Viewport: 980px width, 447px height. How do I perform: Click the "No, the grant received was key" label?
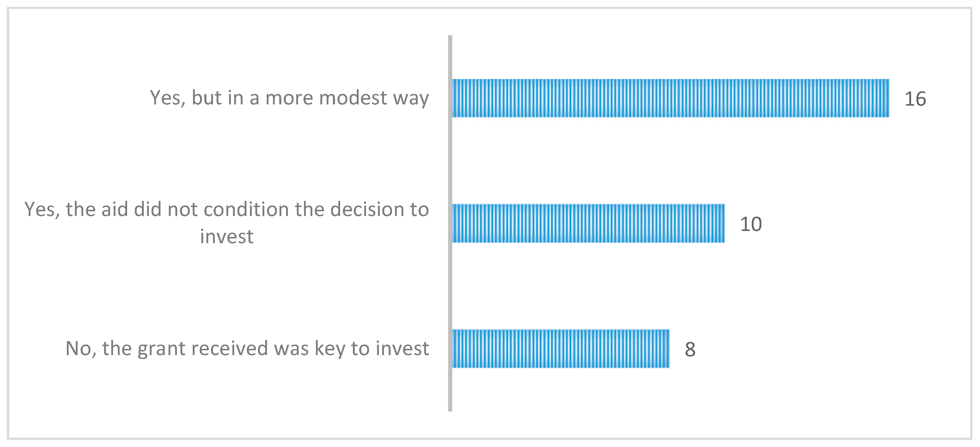tap(247, 349)
